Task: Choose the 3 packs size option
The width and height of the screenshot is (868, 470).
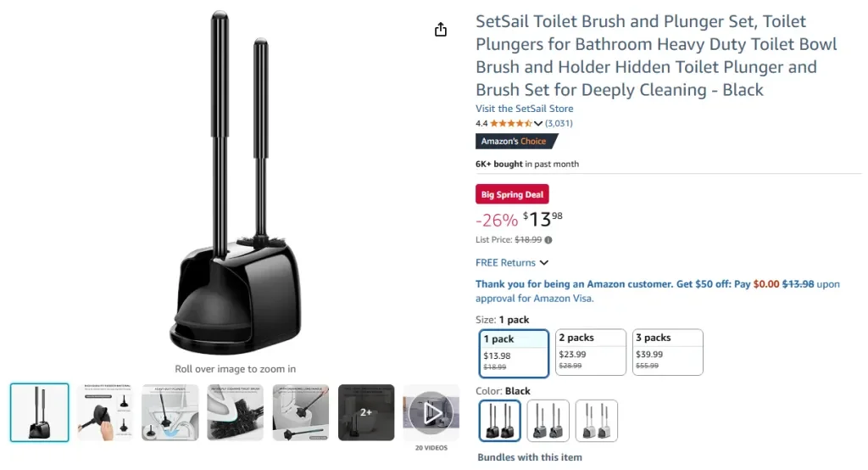Action: tap(667, 352)
